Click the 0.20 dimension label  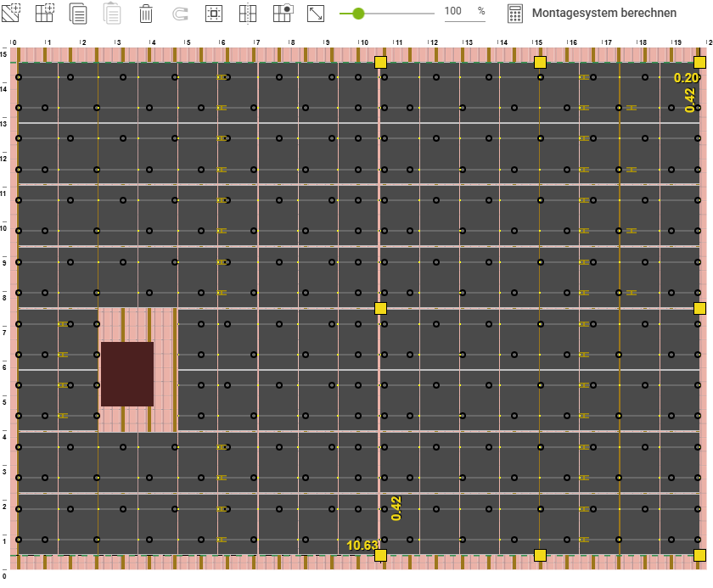pyautogui.click(x=686, y=78)
